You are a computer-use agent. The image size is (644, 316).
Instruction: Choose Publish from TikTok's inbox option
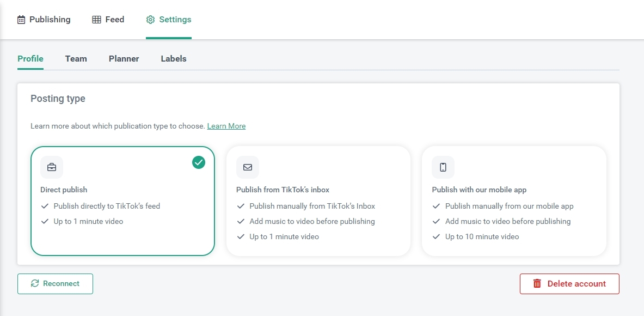(318, 201)
